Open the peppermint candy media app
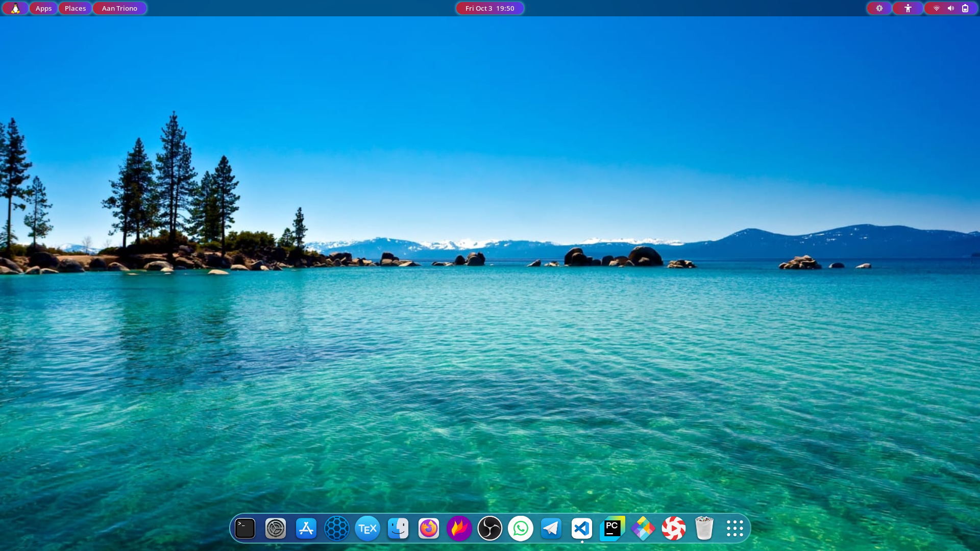Screen dimensions: 980x551 (673, 528)
